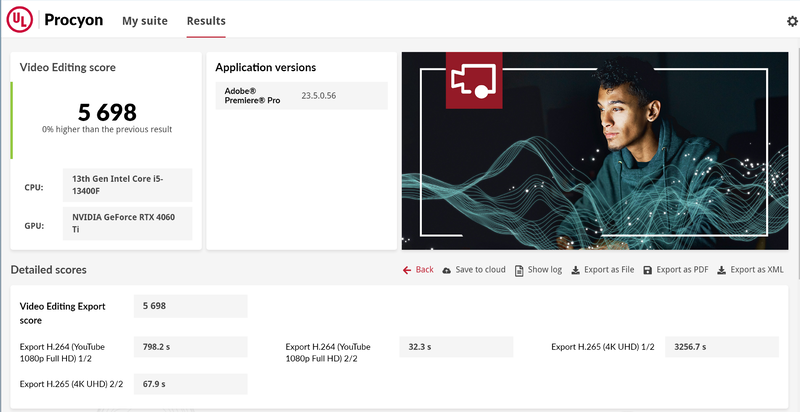Click the Save to cloud icon
The image size is (800, 412).
446,270
